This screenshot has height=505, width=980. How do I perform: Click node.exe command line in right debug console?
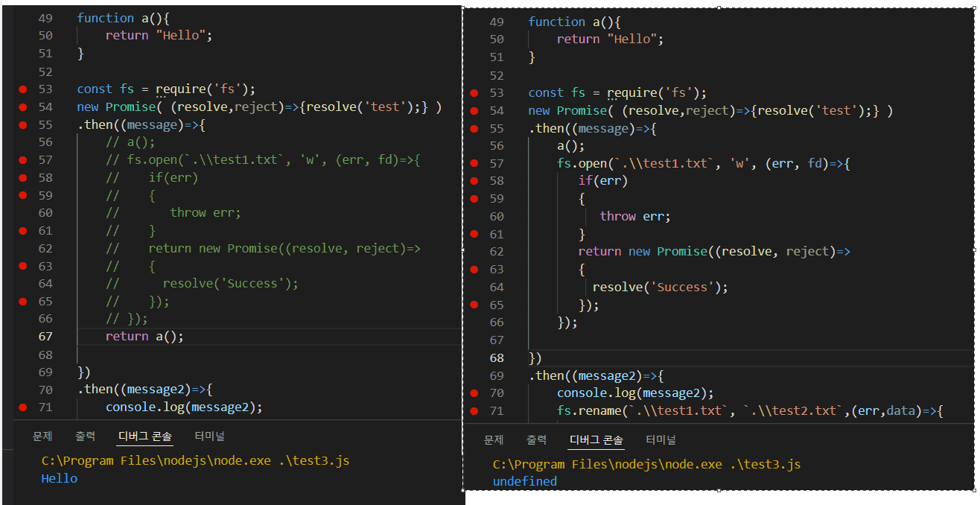646,464
